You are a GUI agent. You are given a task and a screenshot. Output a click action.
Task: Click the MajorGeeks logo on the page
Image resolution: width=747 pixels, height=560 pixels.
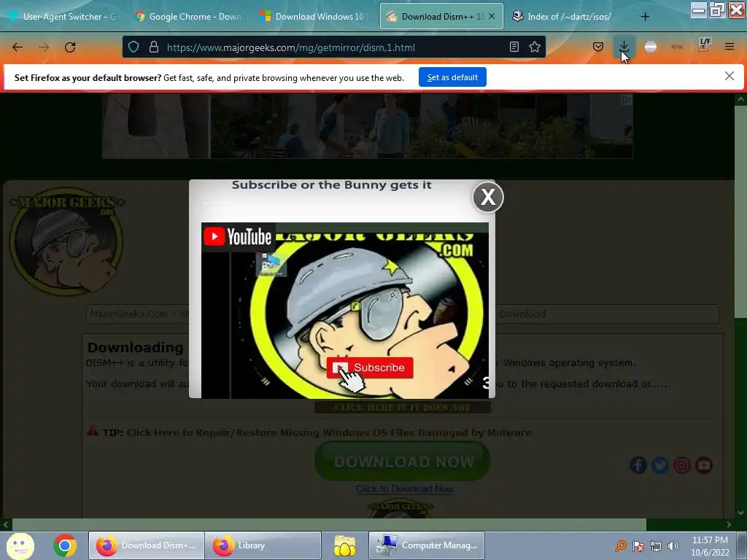(x=66, y=241)
